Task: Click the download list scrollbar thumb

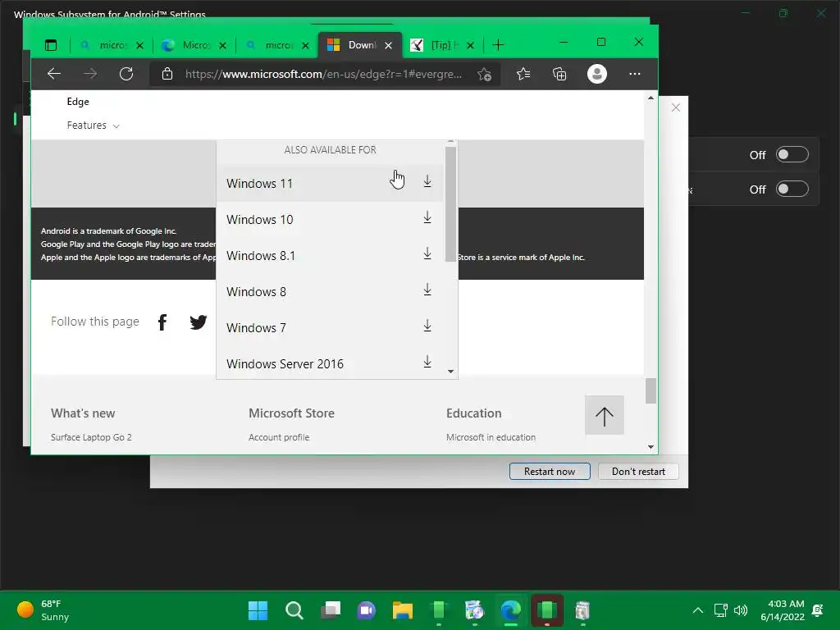Action: [450, 204]
